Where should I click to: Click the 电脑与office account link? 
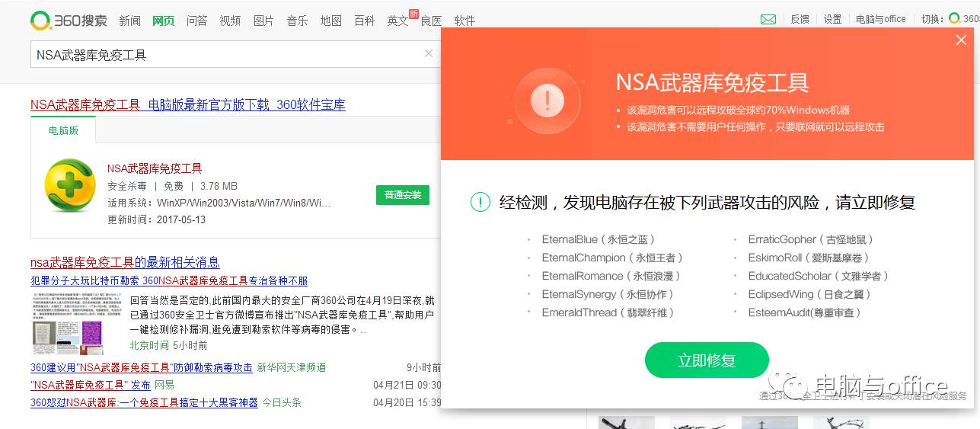tap(881, 19)
